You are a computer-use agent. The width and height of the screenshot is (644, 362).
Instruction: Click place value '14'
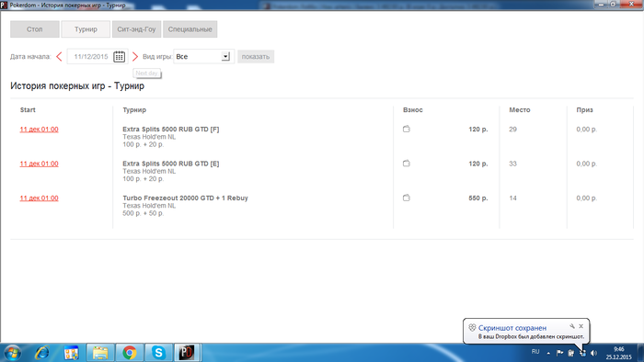513,198
